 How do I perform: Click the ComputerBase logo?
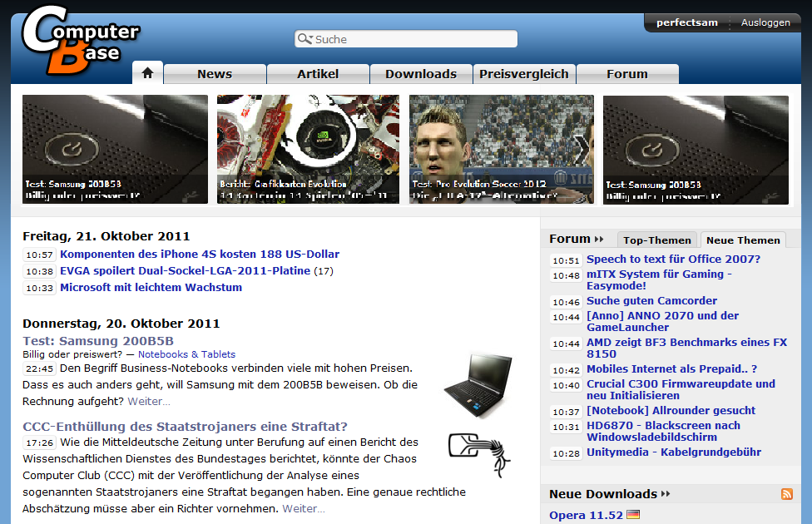[x=80, y=40]
